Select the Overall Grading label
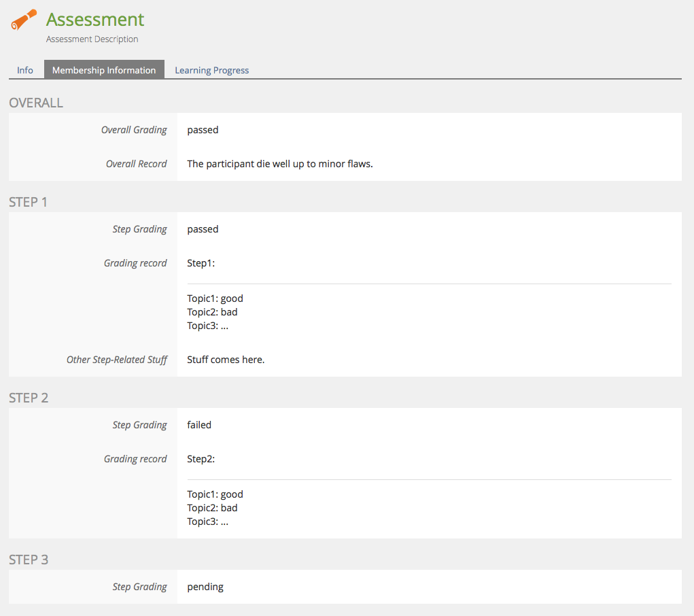694x616 pixels. point(134,130)
